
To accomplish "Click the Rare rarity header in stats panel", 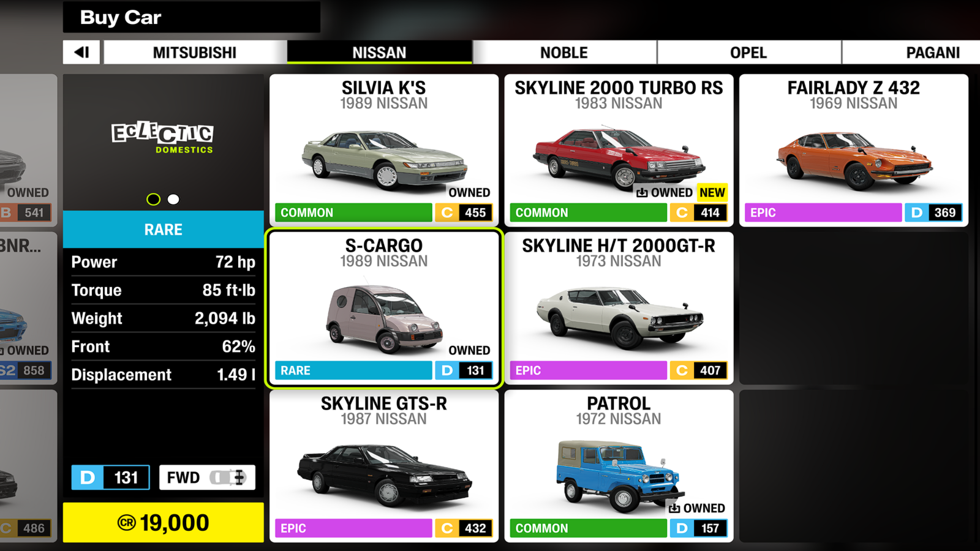I will coord(163,230).
